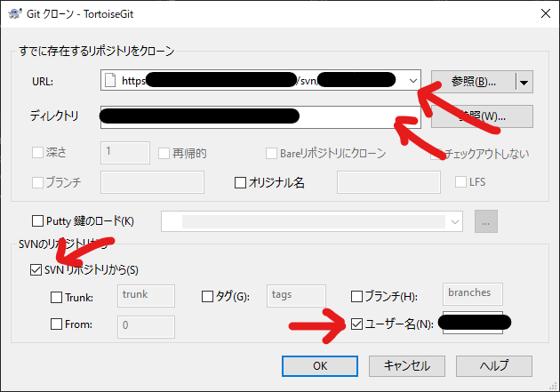The height and width of the screenshot is (392, 560).
Task: Click the TortoiseGit turtle icon in title bar
Action: coord(14,13)
